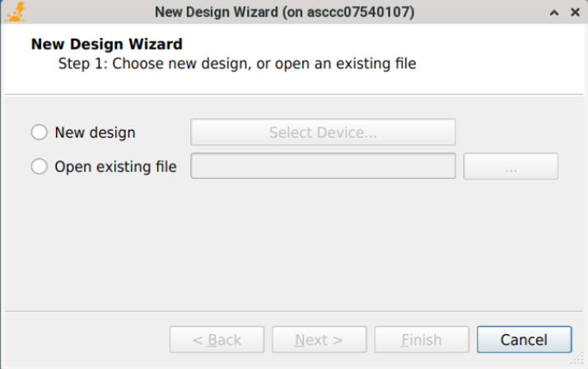
Task: Click the resize grip in dialog corner
Action: [x=579, y=361]
